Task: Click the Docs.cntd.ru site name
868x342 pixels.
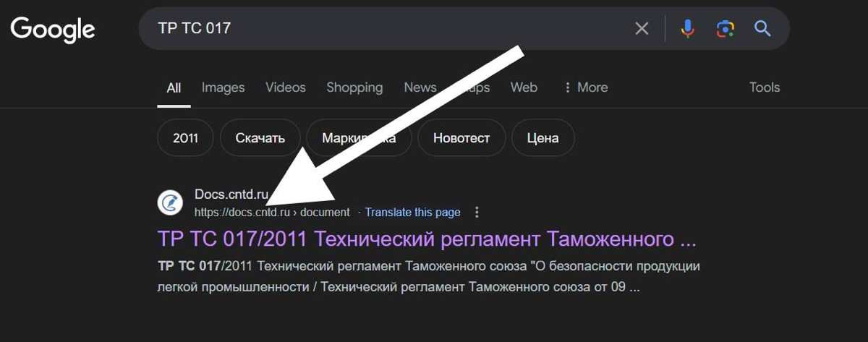Action: click(x=231, y=194)
